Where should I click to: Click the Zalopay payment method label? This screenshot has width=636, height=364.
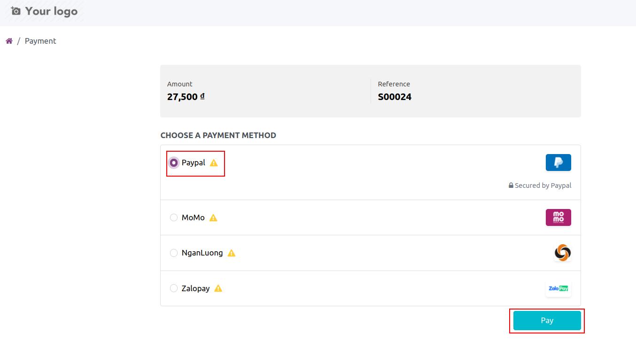(196, 288)
